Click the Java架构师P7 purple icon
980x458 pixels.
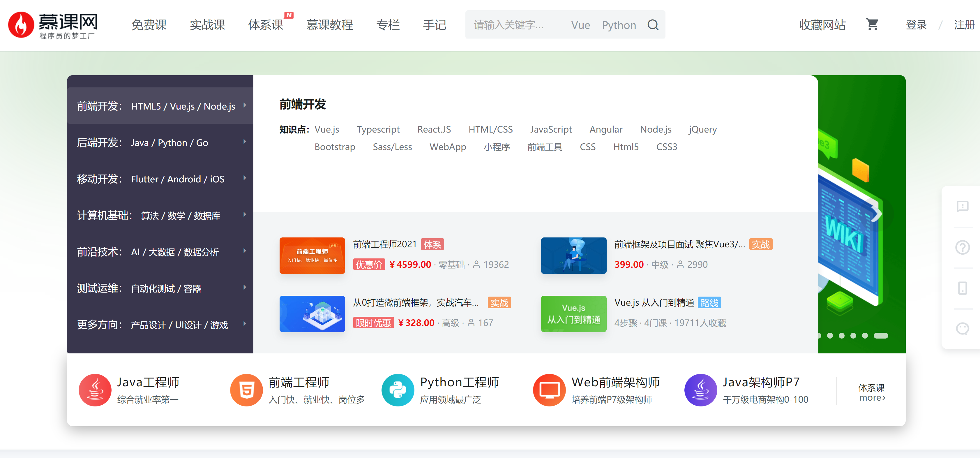point(701,390)
